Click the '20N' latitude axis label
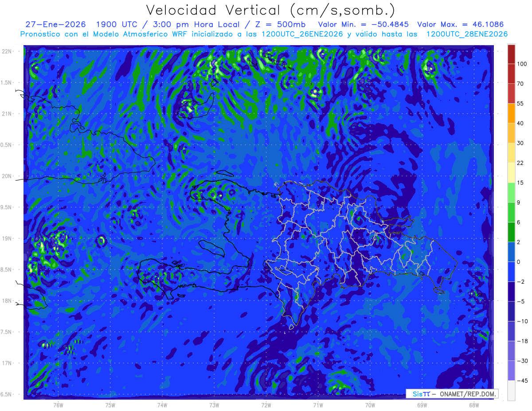Image resolution: width=532 pixels, height=411 pixels. click(x=7, y=176)
